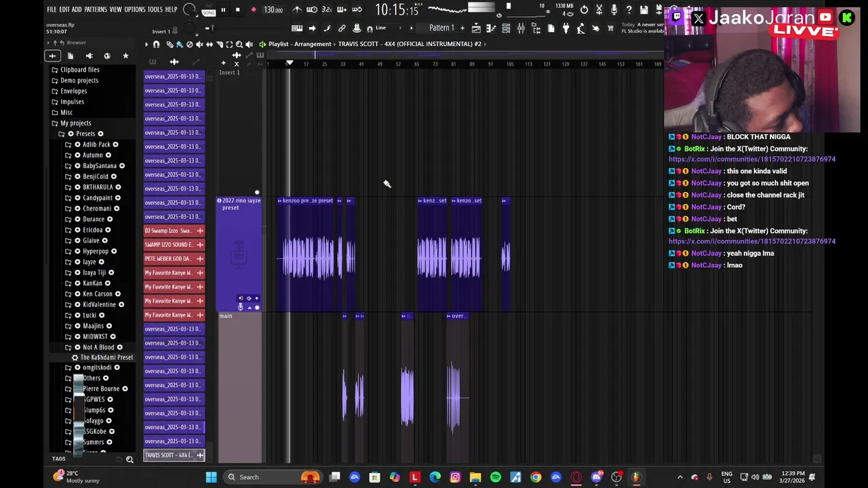
Task: Click the link/chain toolbar icon
Action: click(342, 28)
